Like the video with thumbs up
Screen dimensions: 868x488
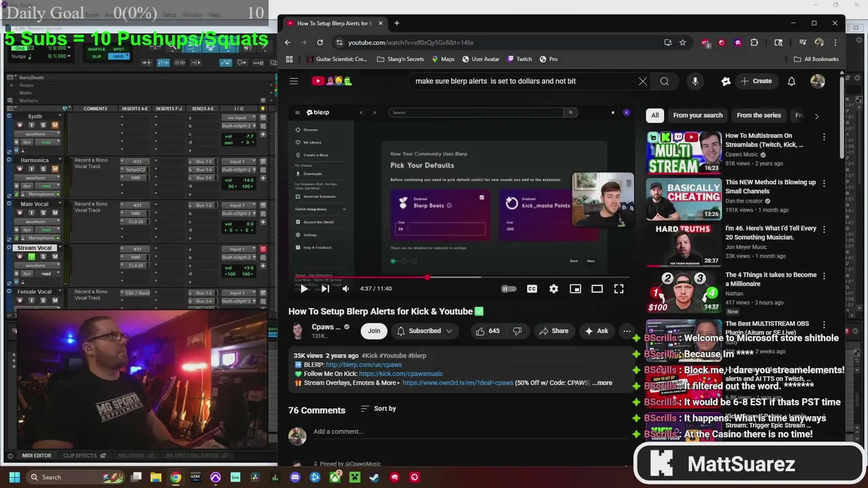tap(488, 331)
